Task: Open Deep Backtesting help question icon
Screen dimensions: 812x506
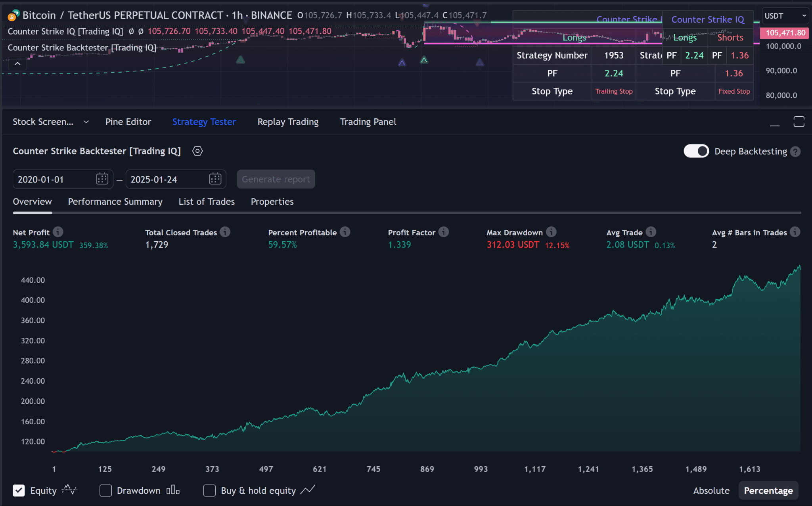Action: coord(795,152)
